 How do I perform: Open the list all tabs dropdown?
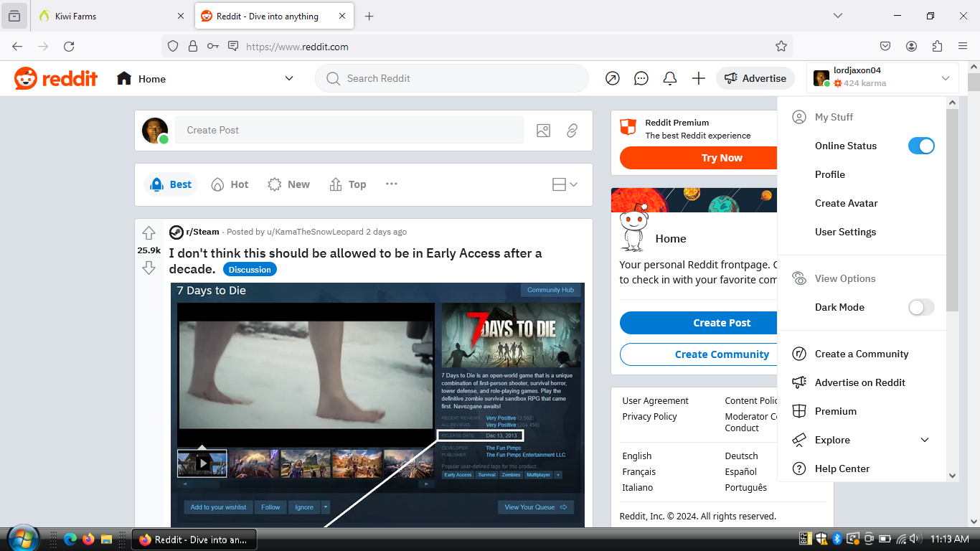click(x=838, y=16)
